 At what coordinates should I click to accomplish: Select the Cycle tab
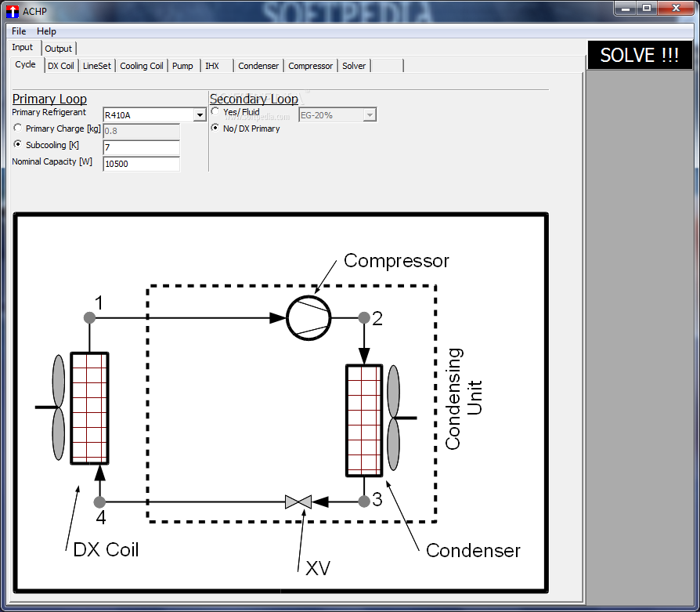(25, 64)
